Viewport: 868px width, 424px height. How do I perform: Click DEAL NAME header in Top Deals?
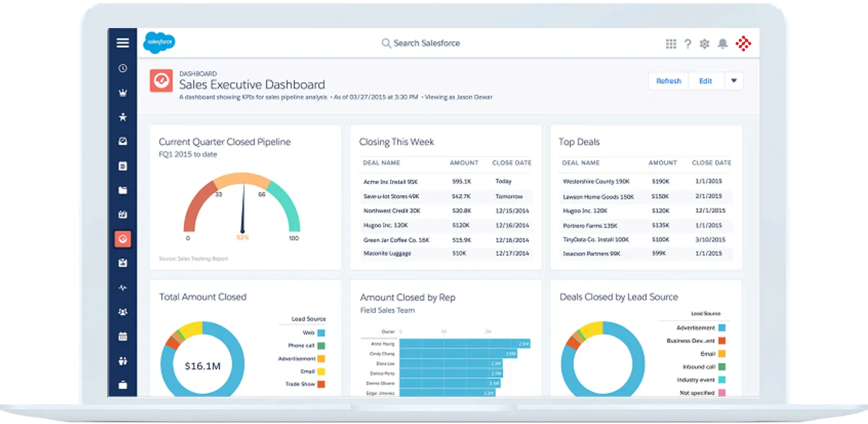tap(581, 163)
